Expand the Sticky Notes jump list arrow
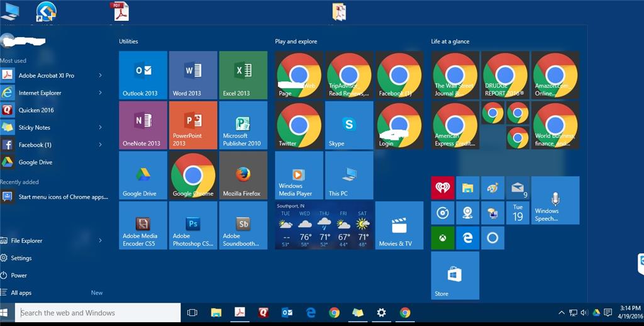 pos(100,127)
